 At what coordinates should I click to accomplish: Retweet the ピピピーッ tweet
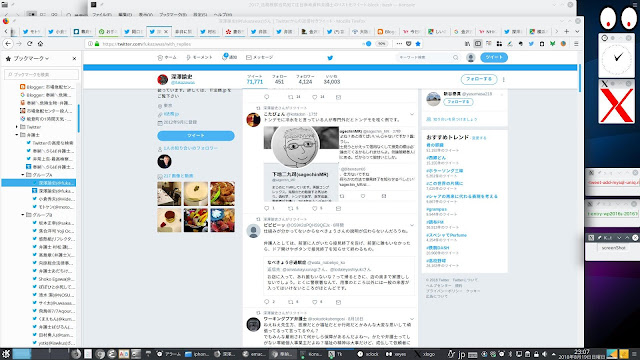click(x=291, y=302)
